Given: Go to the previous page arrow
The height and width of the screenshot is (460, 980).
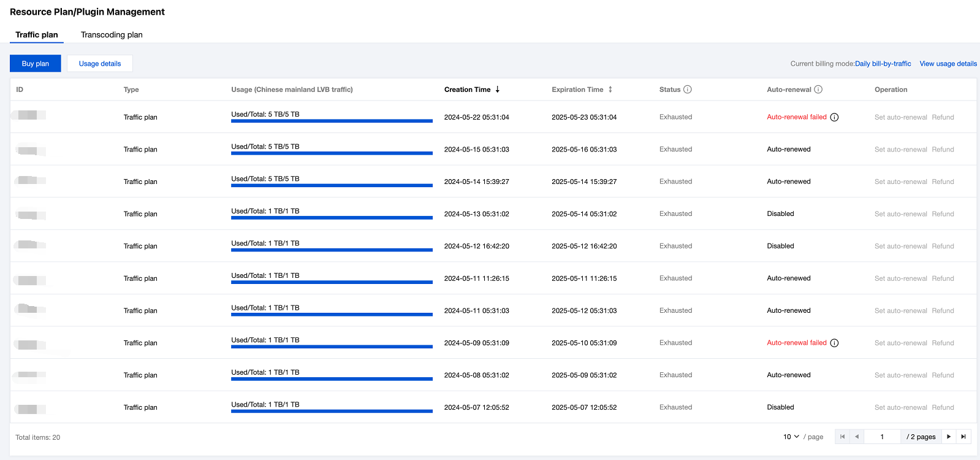Looking at the screenshot, I should coord(857,437).
